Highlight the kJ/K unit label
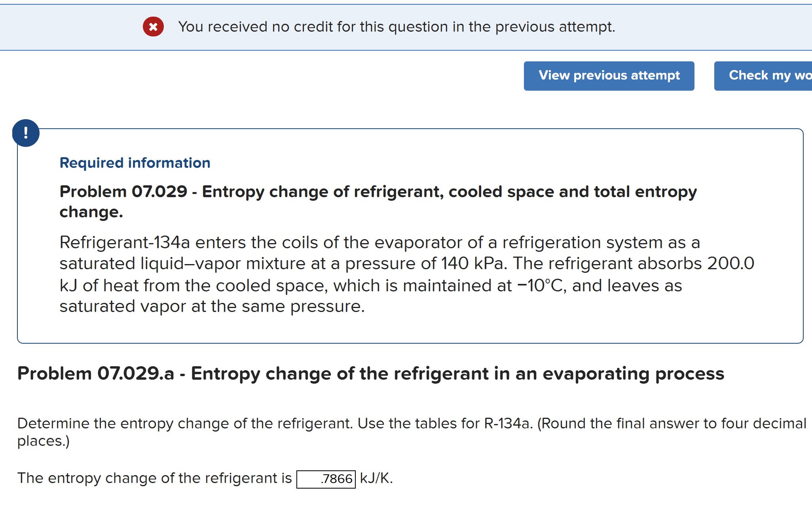 [376, 478]
